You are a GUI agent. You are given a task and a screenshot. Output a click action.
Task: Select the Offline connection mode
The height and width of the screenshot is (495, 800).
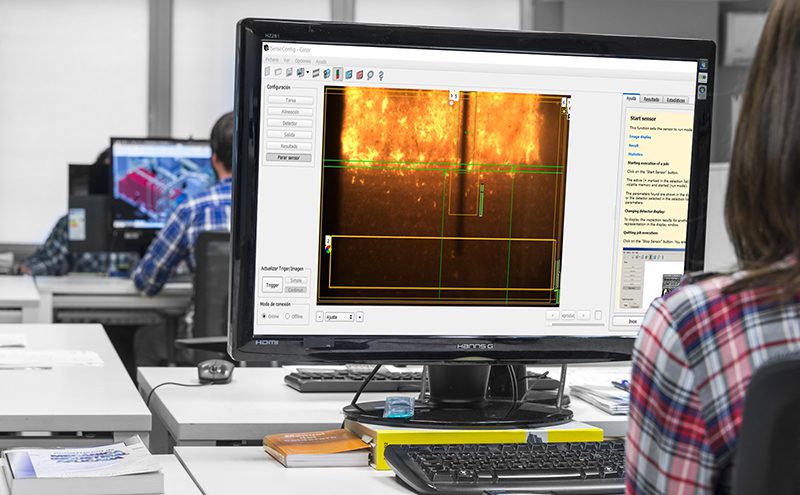287,316
